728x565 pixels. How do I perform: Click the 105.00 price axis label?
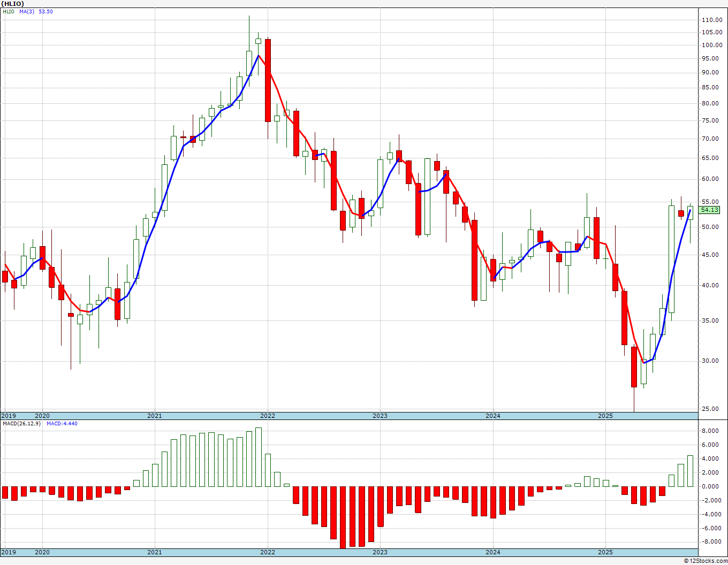click(711, 32)
